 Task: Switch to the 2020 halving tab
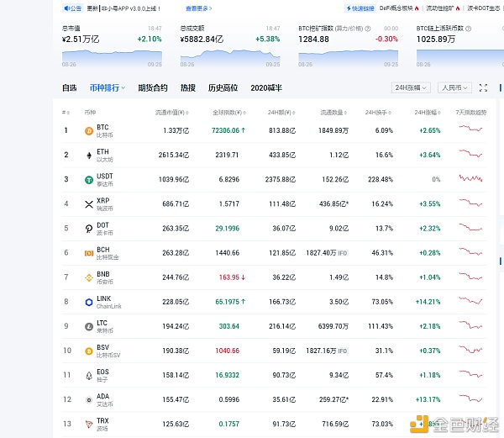266,87
